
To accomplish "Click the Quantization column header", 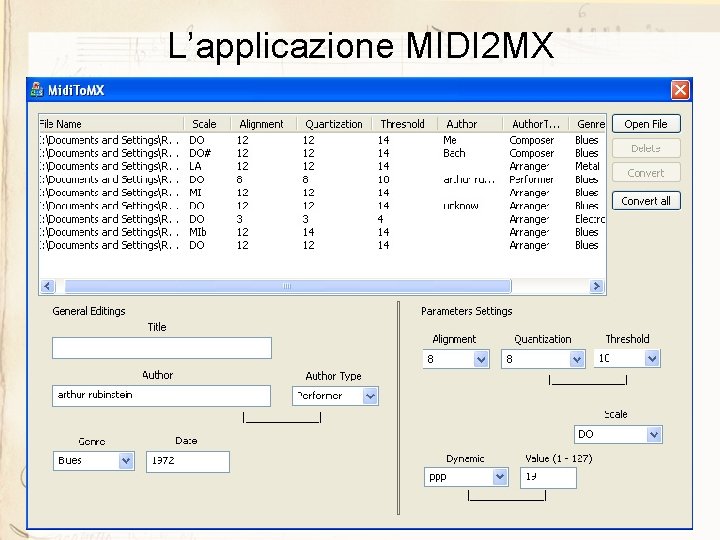I will tap(334, 124).
